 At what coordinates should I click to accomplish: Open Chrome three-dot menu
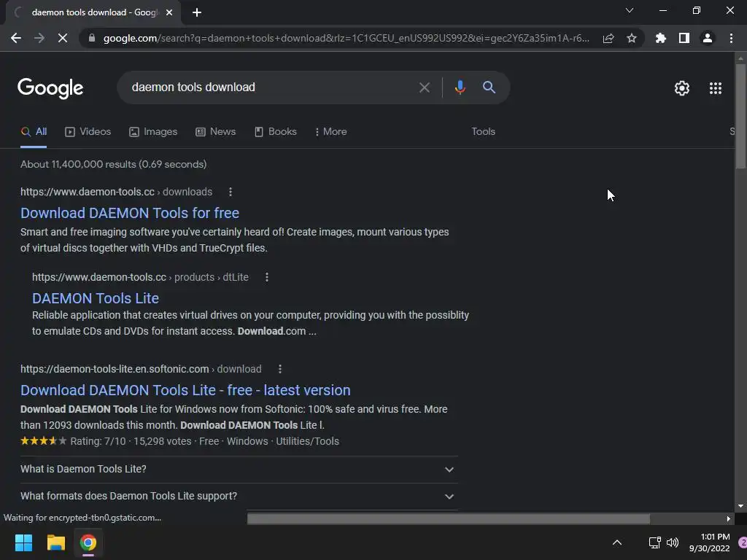[x=731, y=38]
